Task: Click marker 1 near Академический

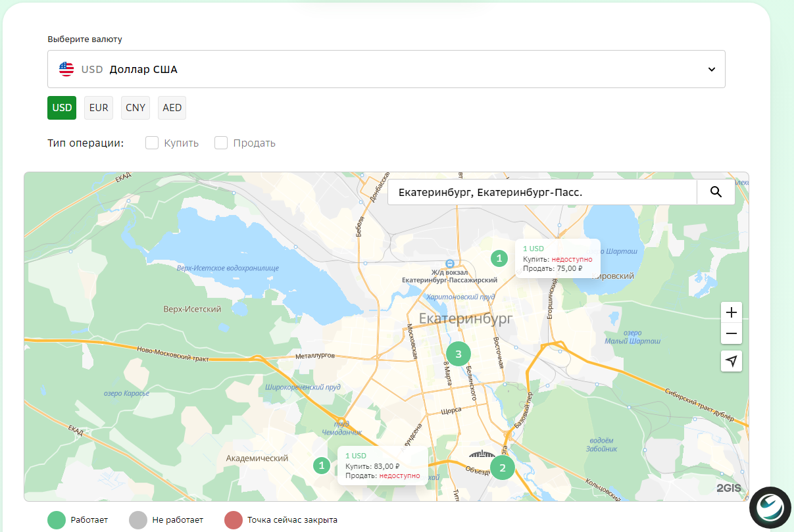Action: (x=321, y=466)
